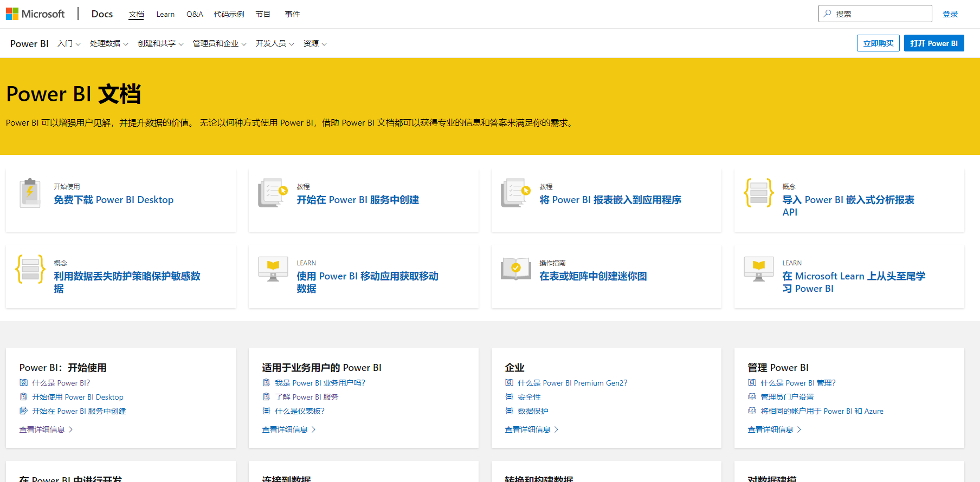Open 将相同的帐户用于 Power BI 和 Azure link

point(822,411)
